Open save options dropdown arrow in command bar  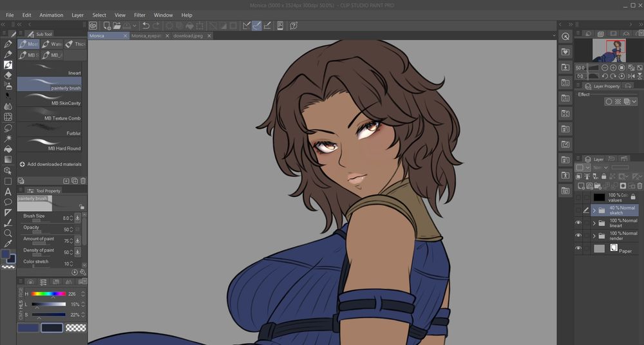pyautogui.click(x=135, y=26)
